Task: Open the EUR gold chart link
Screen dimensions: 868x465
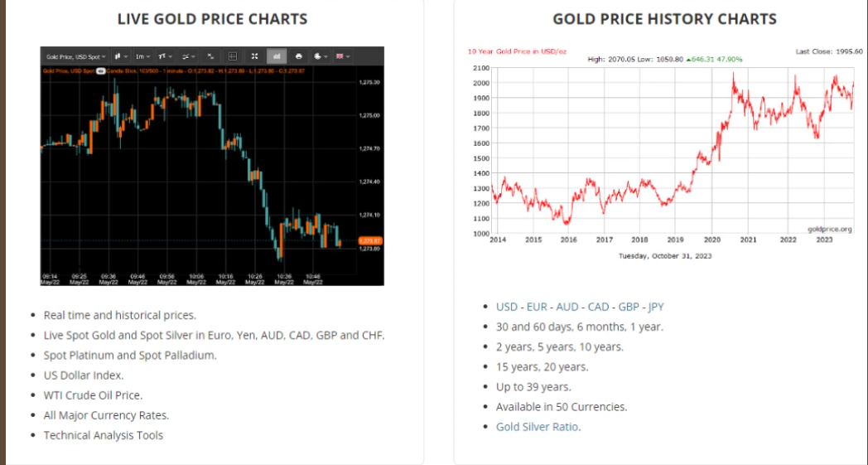Action: pyautogui.click(x=538, y=307)
